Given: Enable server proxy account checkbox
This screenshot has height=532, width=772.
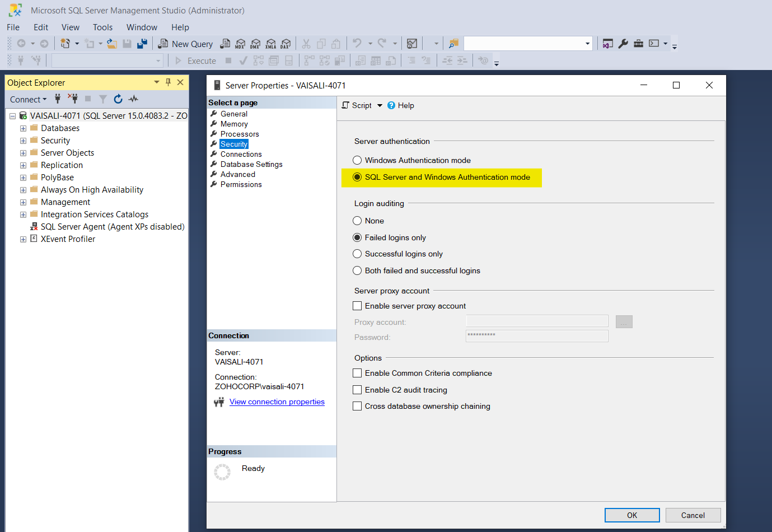Looking at the screenshot, I should pyautogui.click(x=357, y=306).
